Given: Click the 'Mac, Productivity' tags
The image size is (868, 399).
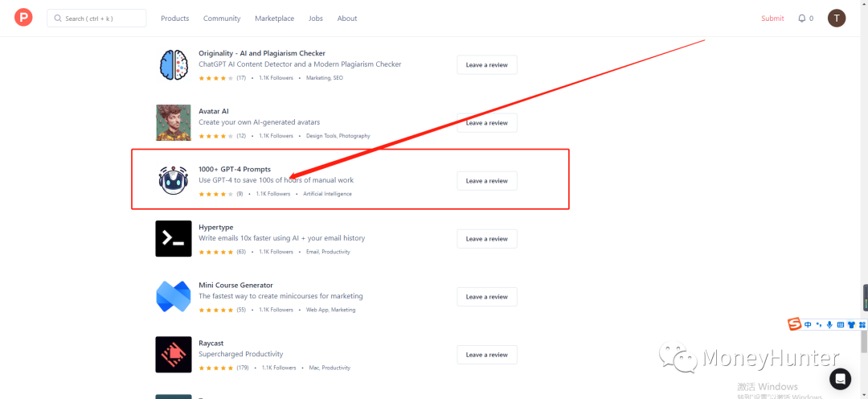Looking at the screenshot, I should [330, 368].
